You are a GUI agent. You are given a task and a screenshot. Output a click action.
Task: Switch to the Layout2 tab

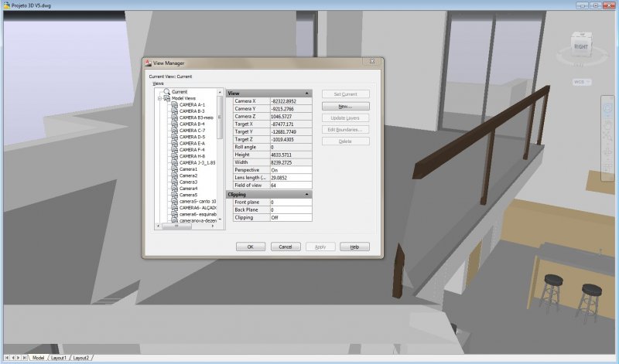(x=80, y=358)
